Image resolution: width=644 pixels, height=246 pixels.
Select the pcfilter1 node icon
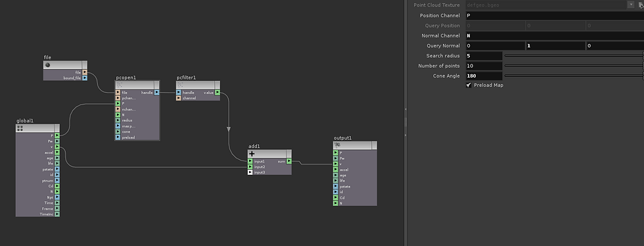180,85
